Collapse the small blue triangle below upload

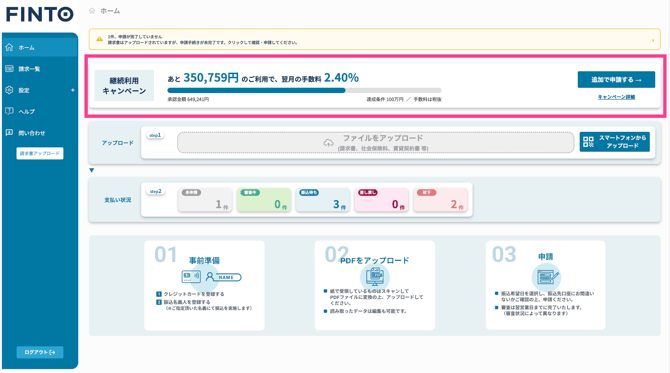pos(92,170)
